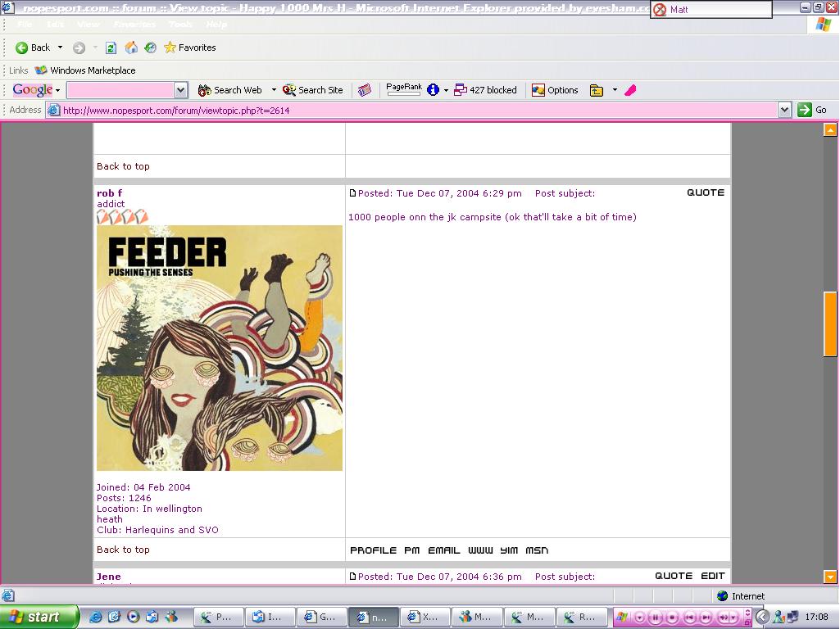
Task: Open the Windows Marketplace link
Action: tap(85, 70)
